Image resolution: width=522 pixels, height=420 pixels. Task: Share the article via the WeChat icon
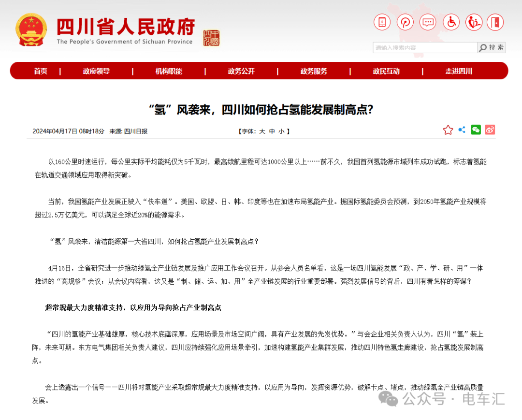tap(476, 130)
